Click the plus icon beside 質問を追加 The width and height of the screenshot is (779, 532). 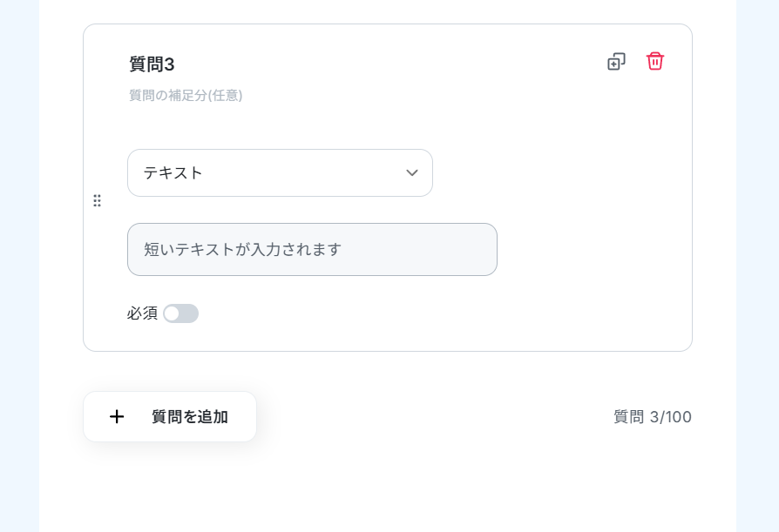click(117, 416)
